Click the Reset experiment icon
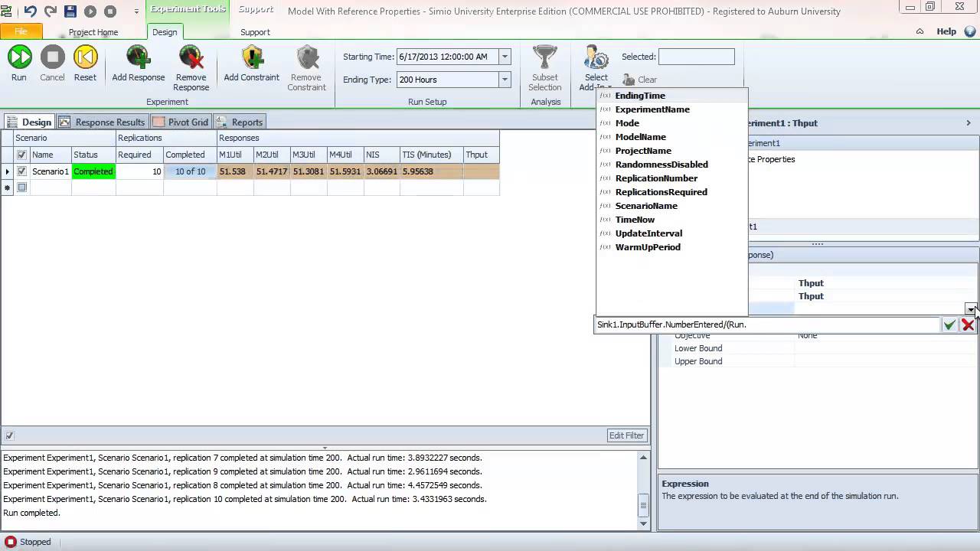The width and height of the screenshot is (980, 551). pos(85,57)
